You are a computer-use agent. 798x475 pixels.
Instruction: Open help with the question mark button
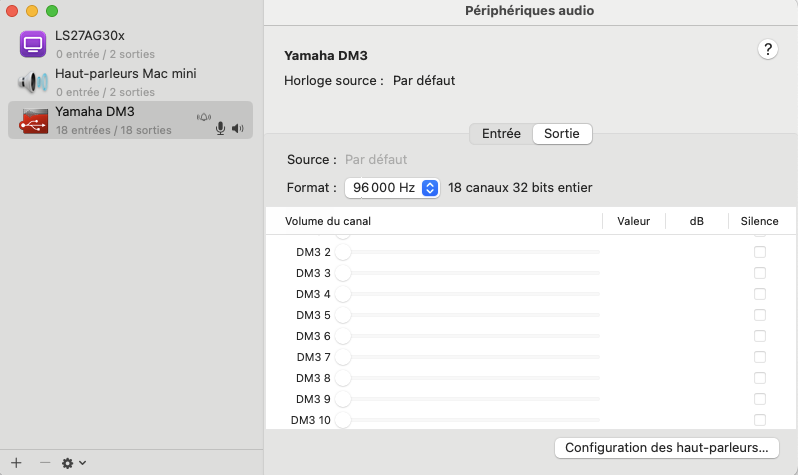768,49
